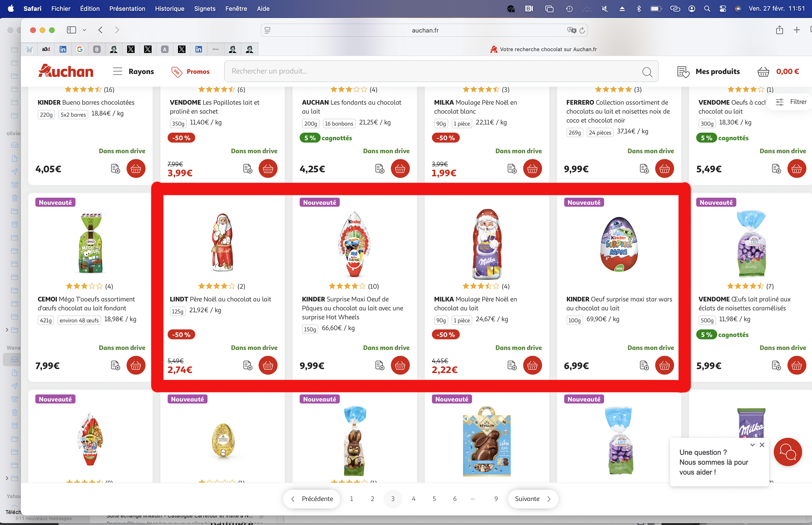812x525 pixels.
Task: Add CEMOI Méga T'ooeufs to shopping list
Action: point(115,366)
